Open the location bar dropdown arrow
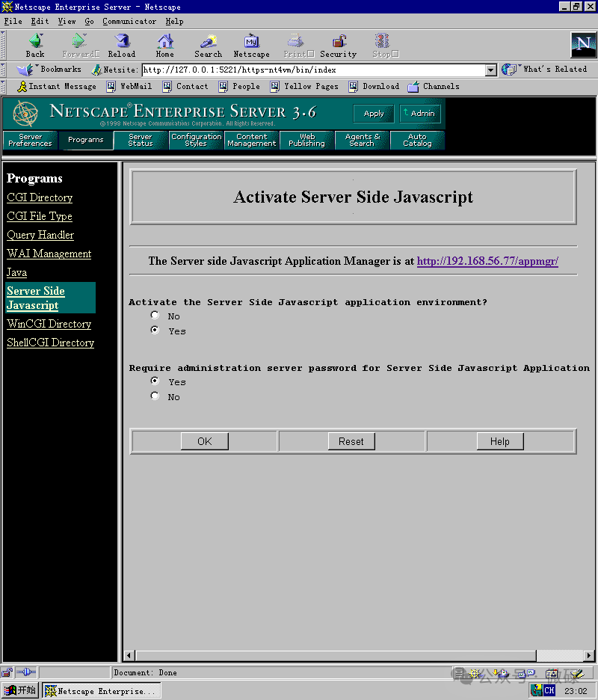The width and height of the screenshot is (598, 700). point(491,70)
